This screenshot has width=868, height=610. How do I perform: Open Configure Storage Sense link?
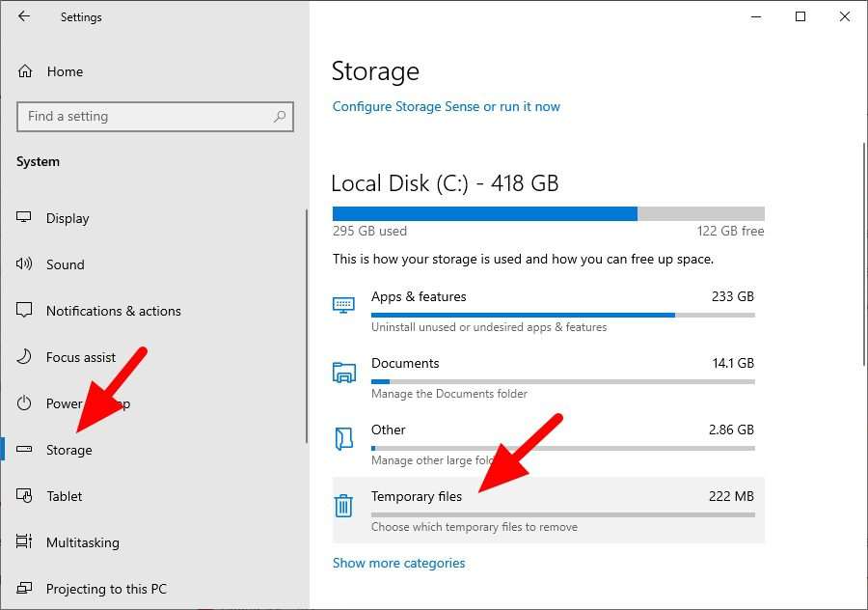click(x=446, y=106)
